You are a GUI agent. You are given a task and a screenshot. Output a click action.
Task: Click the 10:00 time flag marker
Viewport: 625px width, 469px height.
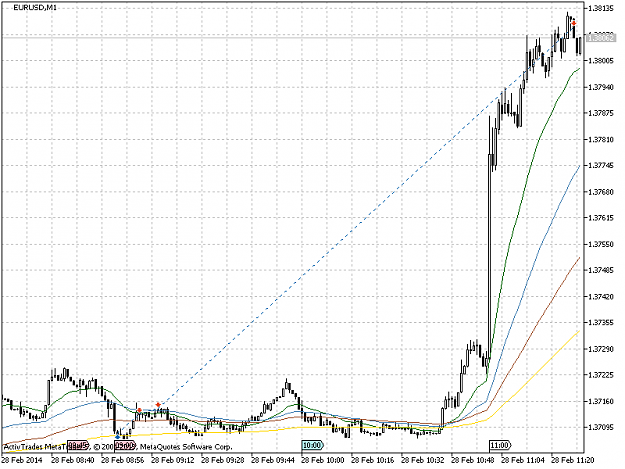[312, 445]
